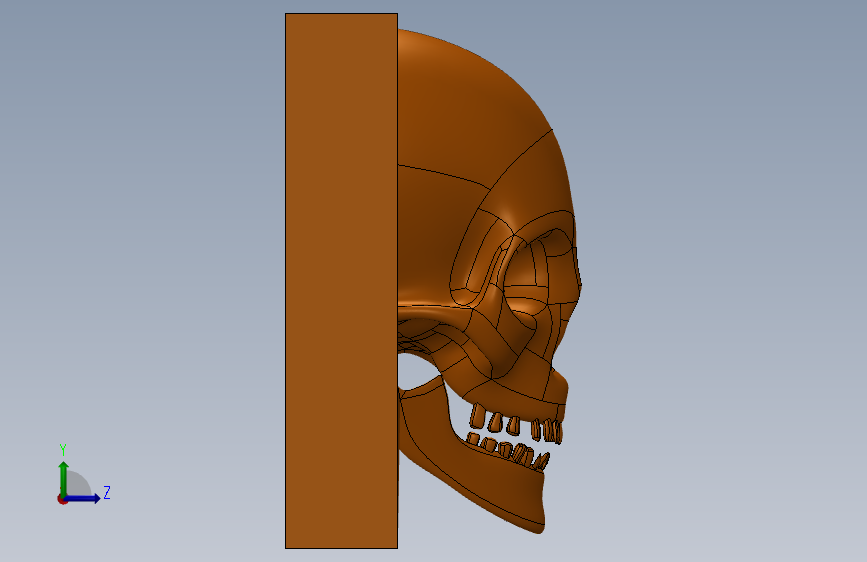This screenshot has width=867, height=562.
Task: Click the green Y axis arrow of the triad
Action: (64, 478)
